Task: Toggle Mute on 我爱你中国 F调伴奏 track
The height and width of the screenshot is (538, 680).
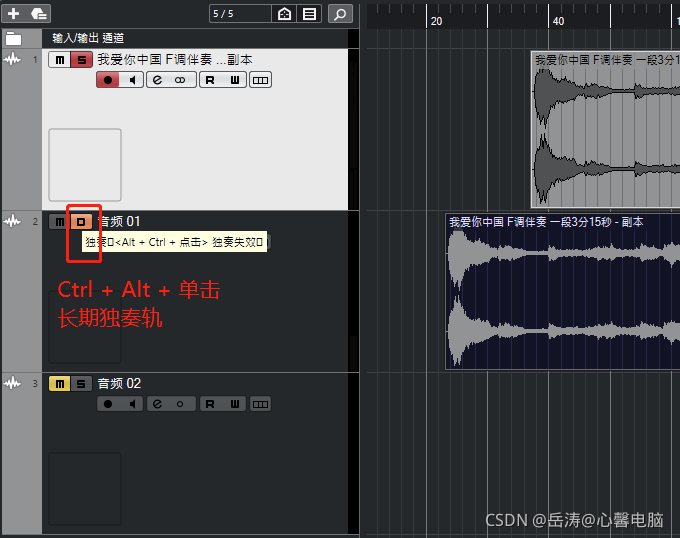Action: click(59, 60)
